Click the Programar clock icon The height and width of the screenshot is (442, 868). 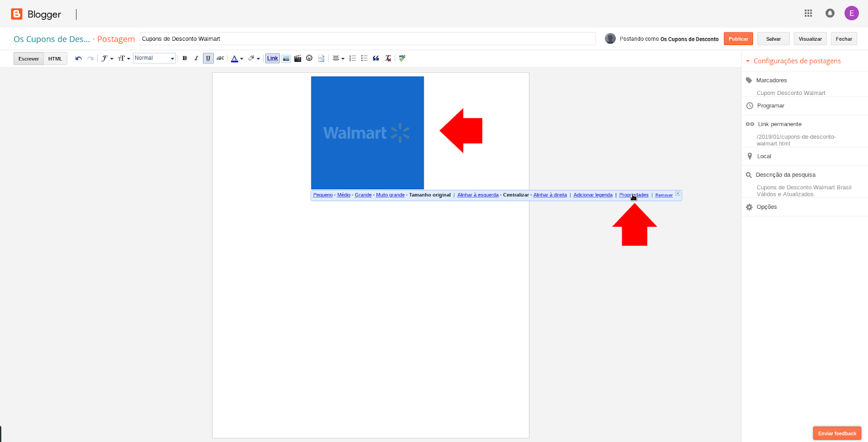tap(750, 106)
